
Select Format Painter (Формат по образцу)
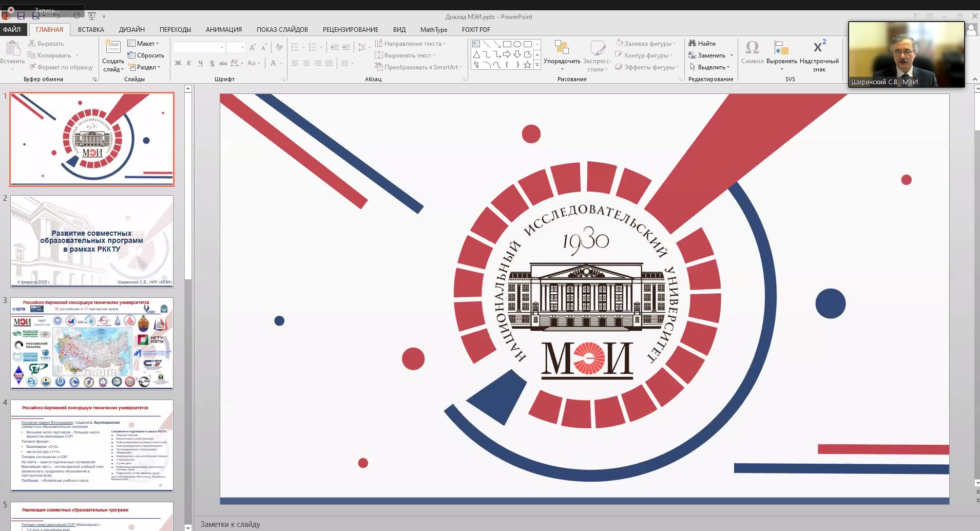click(x=61, y=67)
